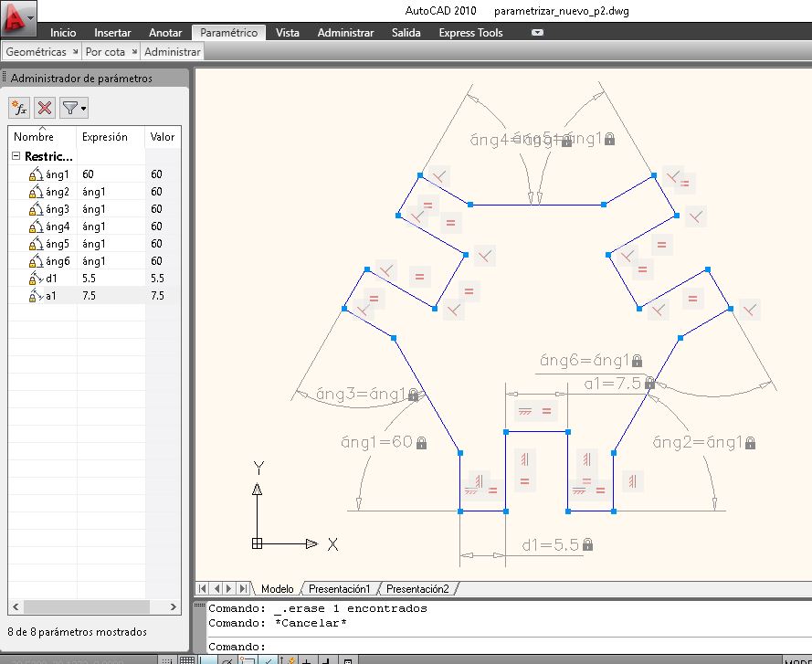The height and width of the screenshot is (664, 812).
Task: Open the Express Tools ribbon tab
Action: coord(470,33)
